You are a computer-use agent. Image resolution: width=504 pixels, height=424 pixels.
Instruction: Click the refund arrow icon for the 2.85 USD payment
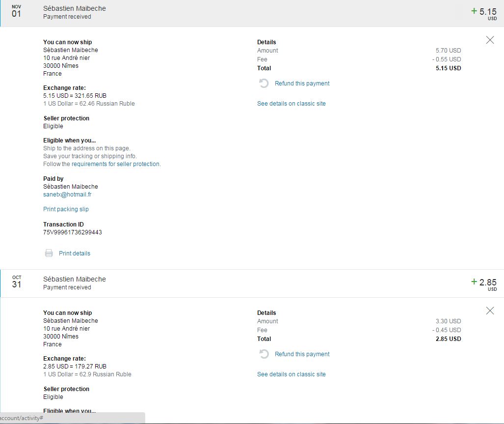point(264,354)
